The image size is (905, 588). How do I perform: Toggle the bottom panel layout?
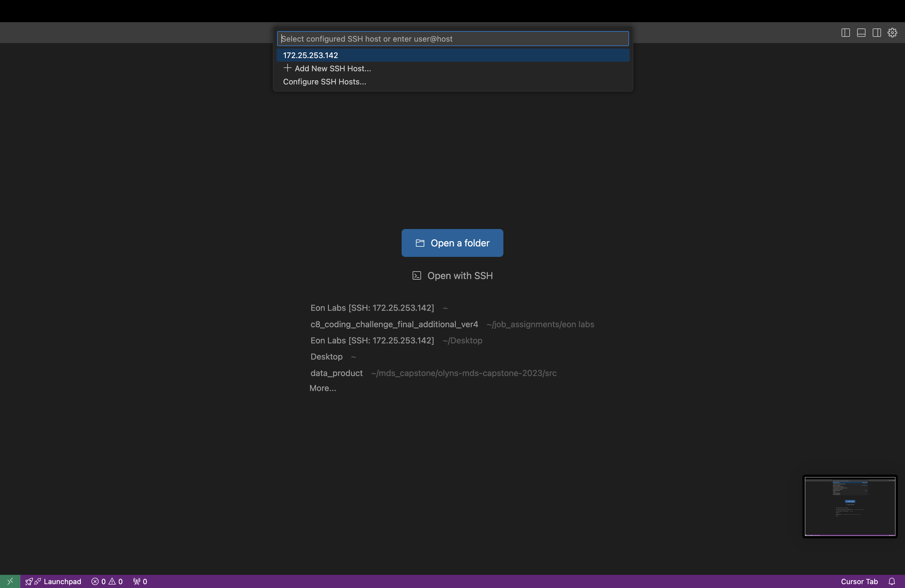861,33
